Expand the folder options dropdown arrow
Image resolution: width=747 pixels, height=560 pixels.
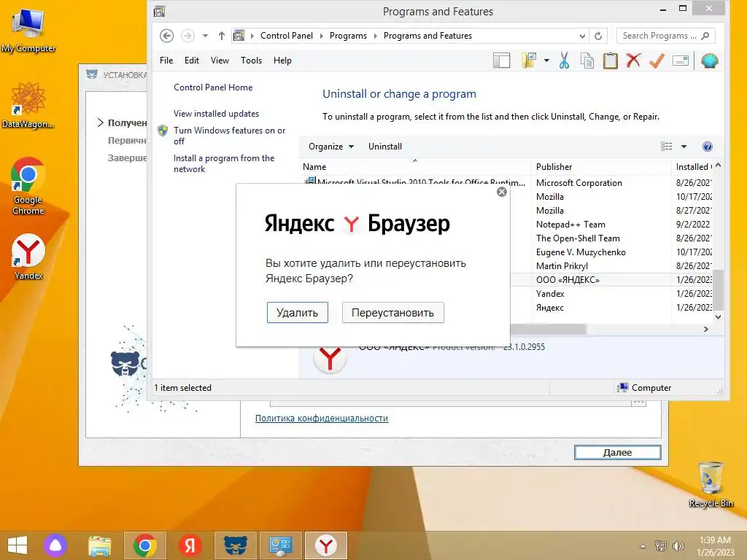click(x=546, y=61)
